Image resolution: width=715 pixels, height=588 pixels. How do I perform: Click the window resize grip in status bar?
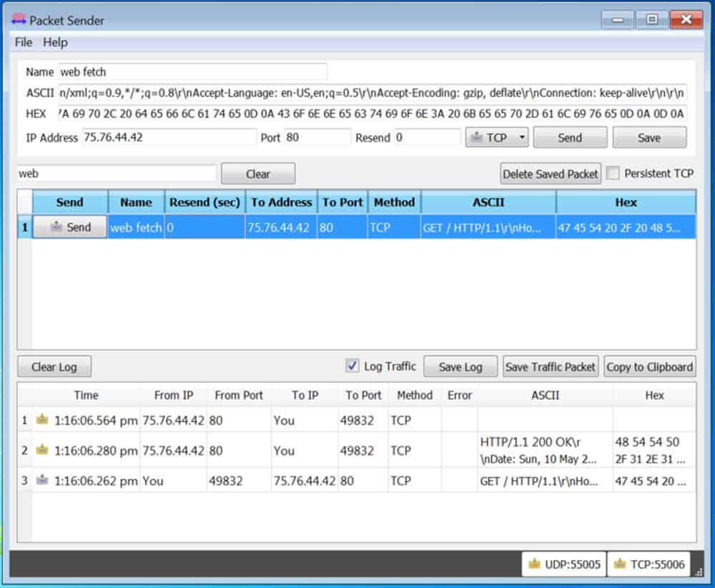699,572
